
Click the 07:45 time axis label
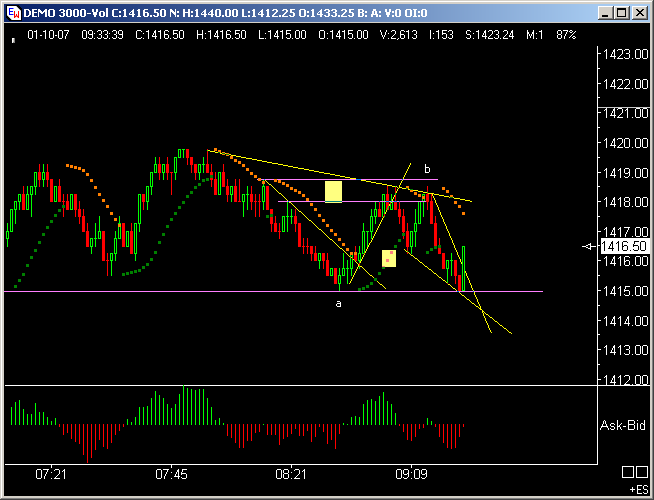click(171, 474)
